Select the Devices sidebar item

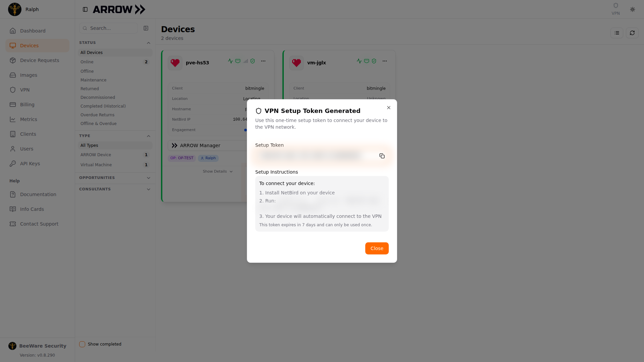click(37, 46)
